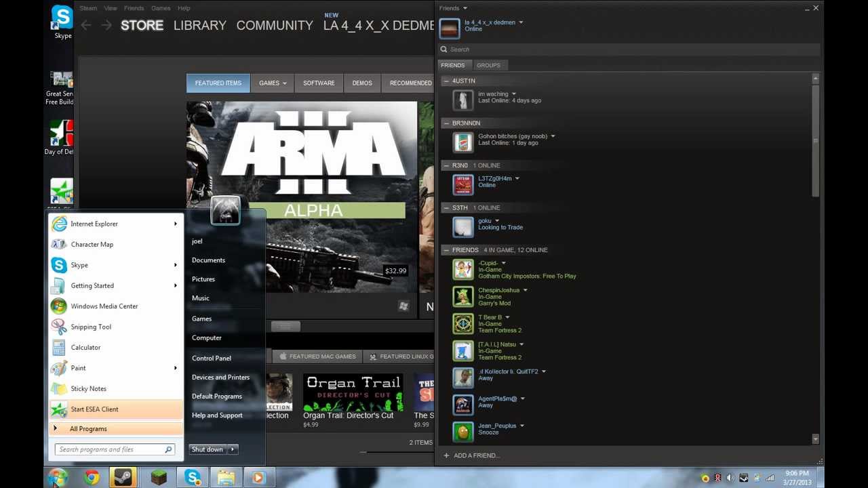Open the Steam menu in menu bar

click(88, 8)
